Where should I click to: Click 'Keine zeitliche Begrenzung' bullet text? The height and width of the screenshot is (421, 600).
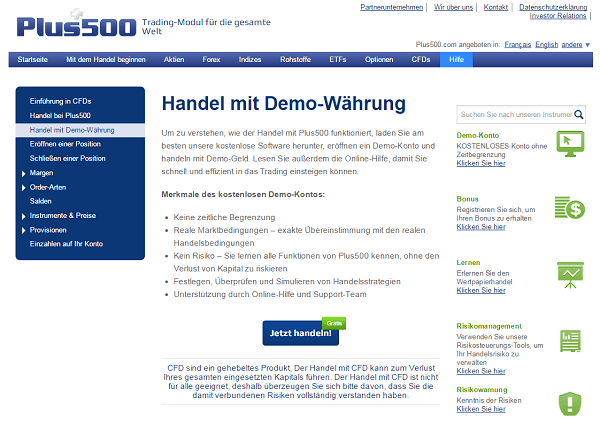click(224, 217)
